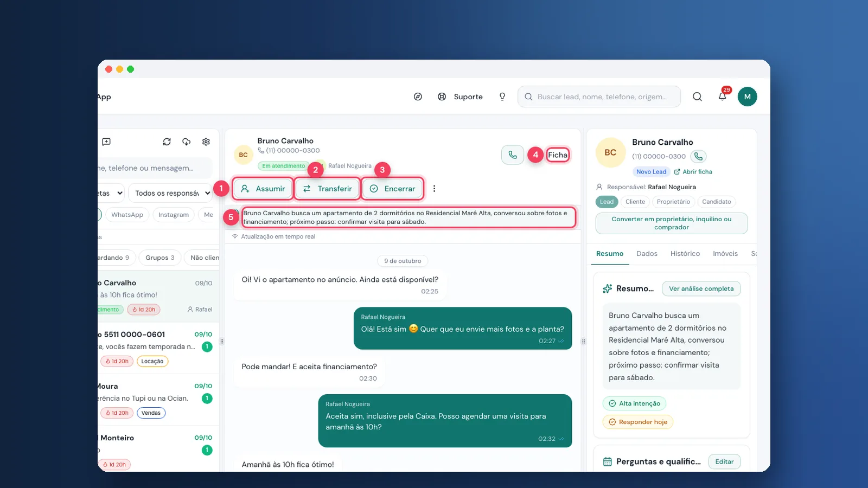
Task: Open notifications bell with 29 badge
Action: 723,96
